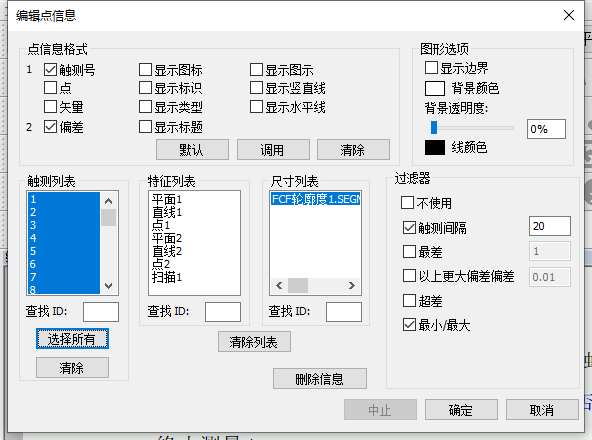Click the 背景透明度 slider handle
The width and height of the screenshot is (592, 440).
(434, 128)
